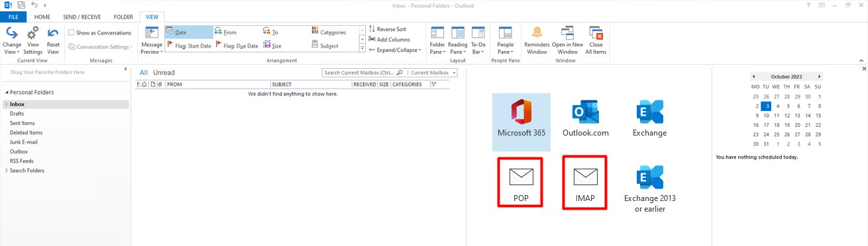
Task: Choose Exchange 2013 or earlier
Action: click(650, 188)
